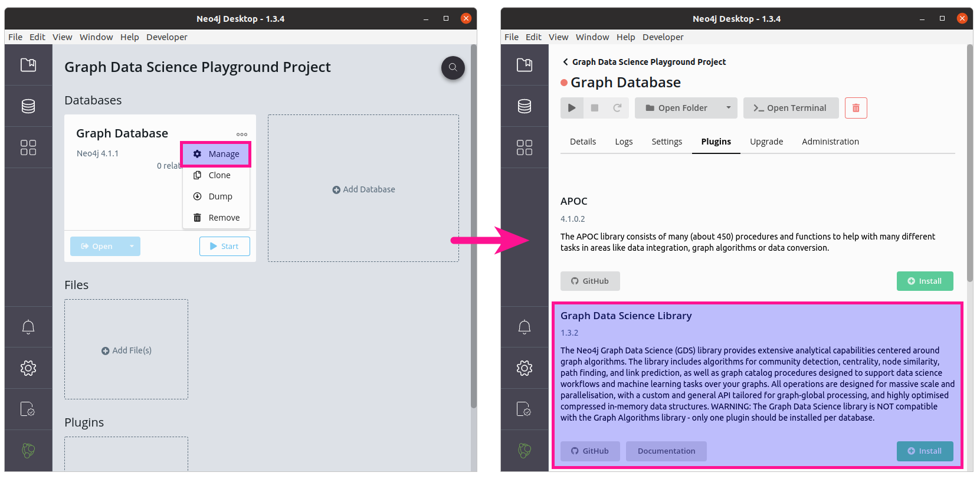The height and width of the screenshot is (482, 980).
Task: Click notifications bell in right window sidebar
Action: coord(525,327)
